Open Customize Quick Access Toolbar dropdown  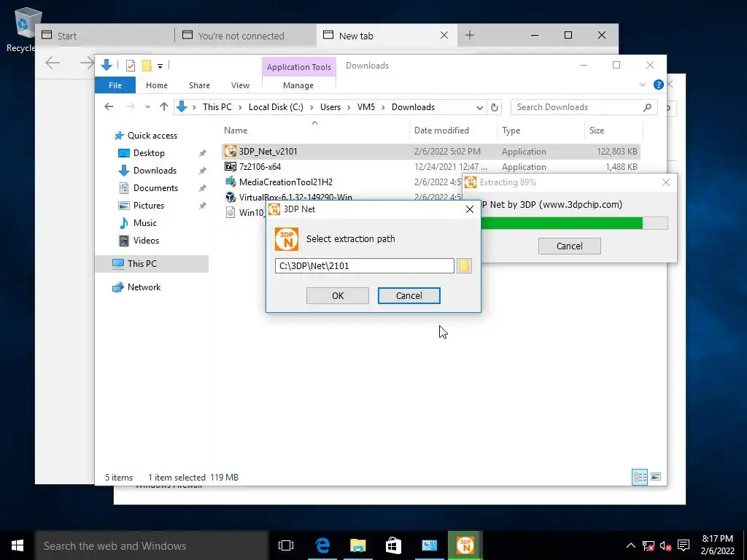(160, 66)
